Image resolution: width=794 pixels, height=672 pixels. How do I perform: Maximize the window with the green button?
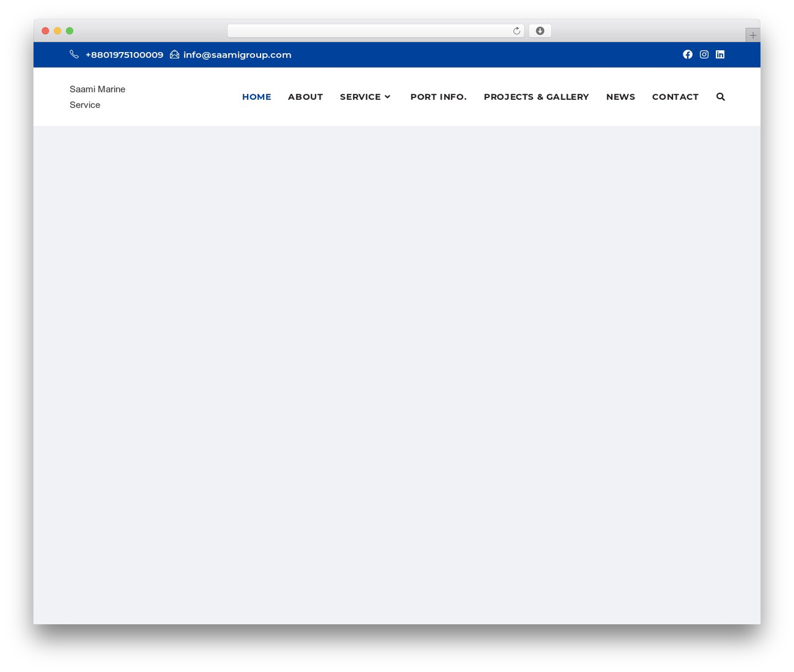69,31
